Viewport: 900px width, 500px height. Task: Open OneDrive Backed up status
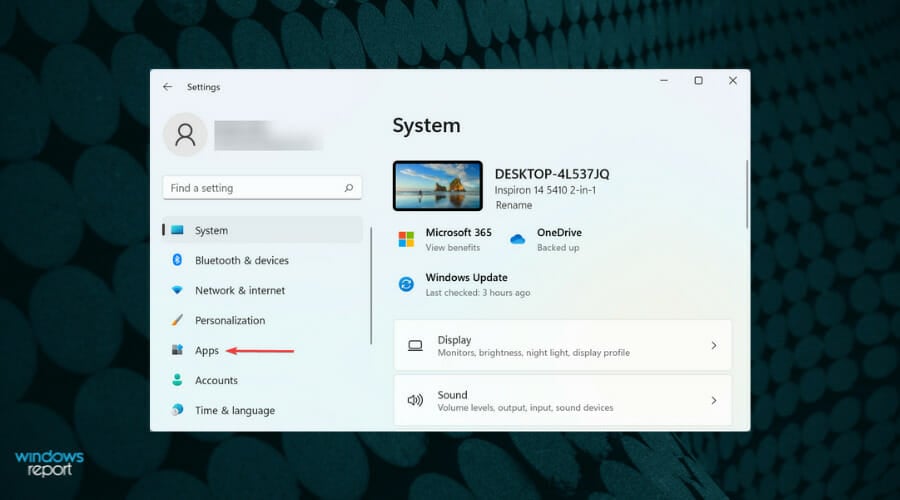pos(558,247)
